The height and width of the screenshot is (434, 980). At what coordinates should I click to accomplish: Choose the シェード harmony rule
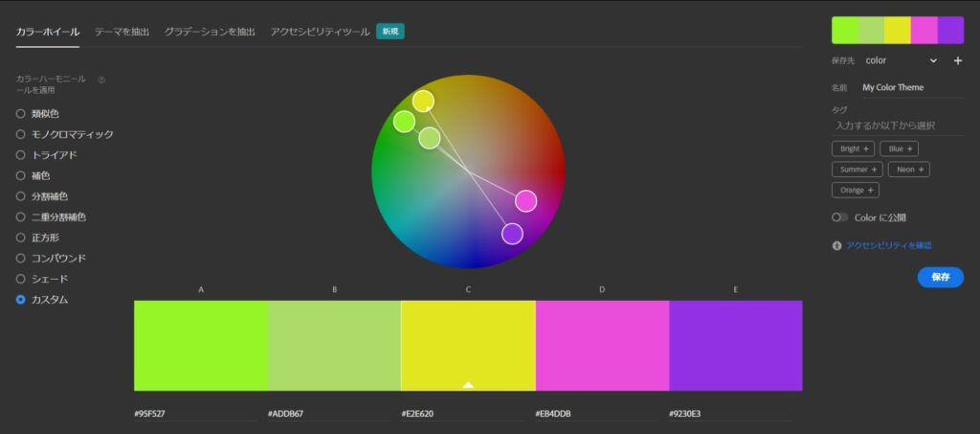[x=42, y=279]
